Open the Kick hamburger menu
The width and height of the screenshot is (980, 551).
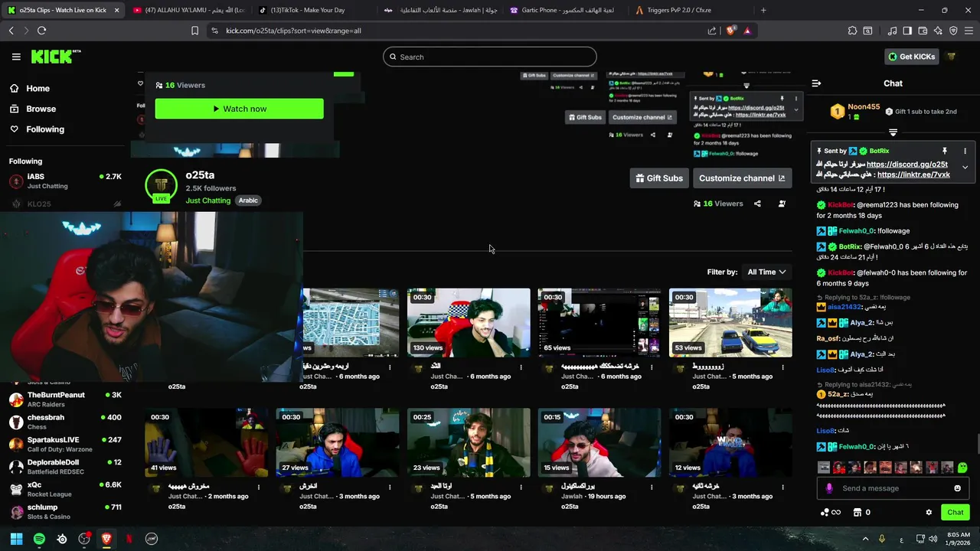click(16, 57)
